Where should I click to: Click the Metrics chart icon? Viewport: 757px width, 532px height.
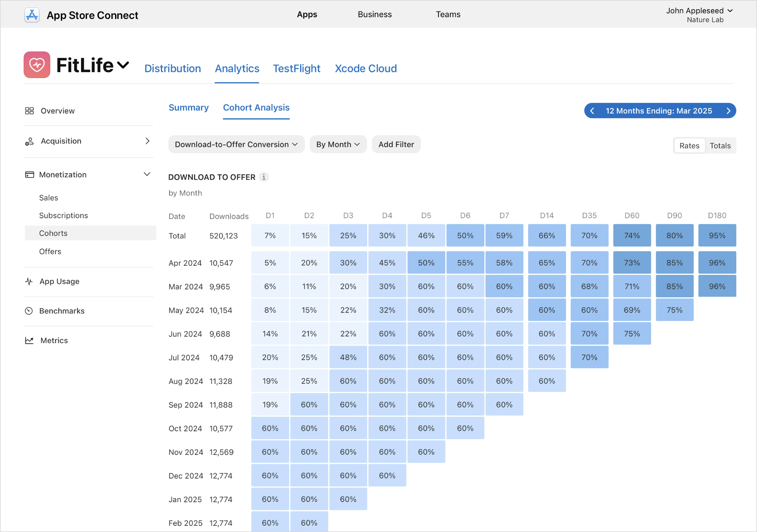pos(29,340)
